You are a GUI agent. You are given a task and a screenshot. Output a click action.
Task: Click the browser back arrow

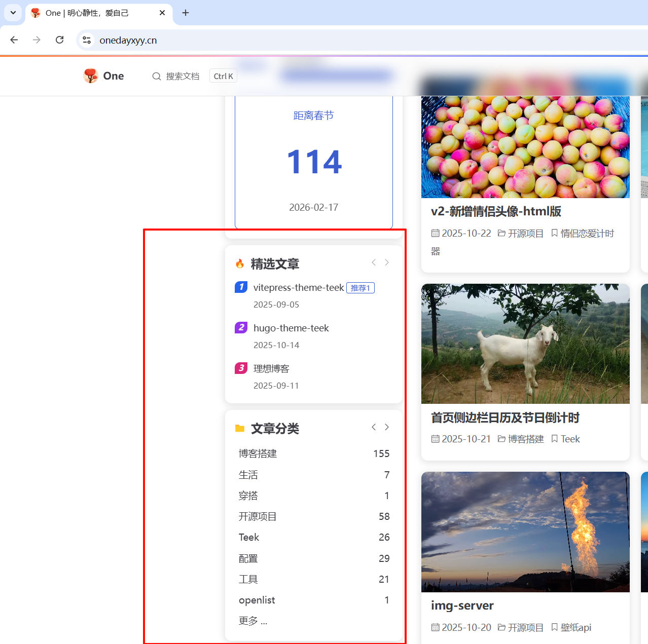coord(14,40)
